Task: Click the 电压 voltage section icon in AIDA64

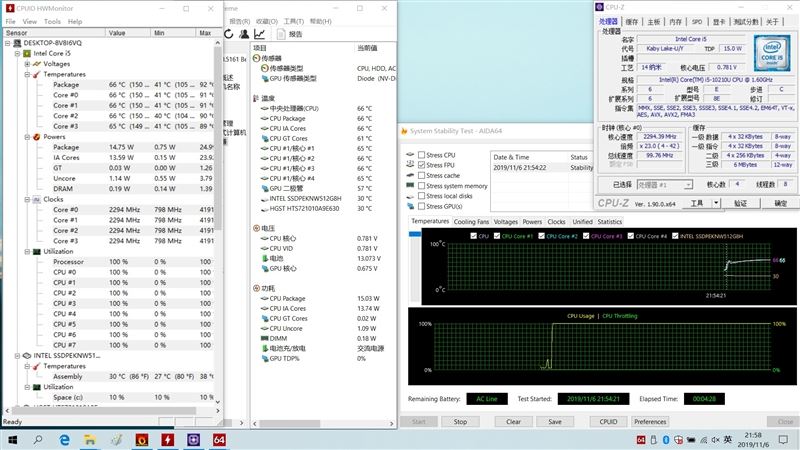Action: pyautogui.click(x=257, y=228)
